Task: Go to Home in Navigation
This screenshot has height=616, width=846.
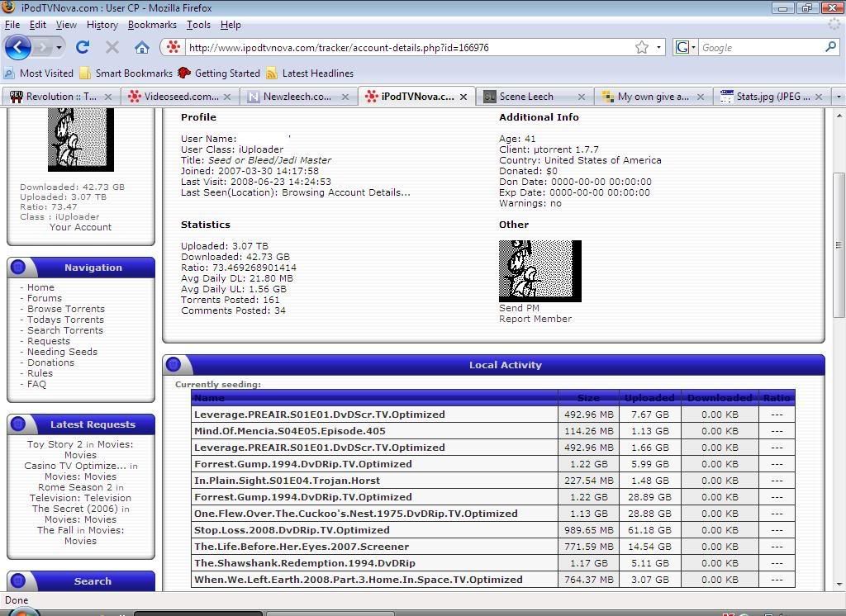Action: coord(40,287)
